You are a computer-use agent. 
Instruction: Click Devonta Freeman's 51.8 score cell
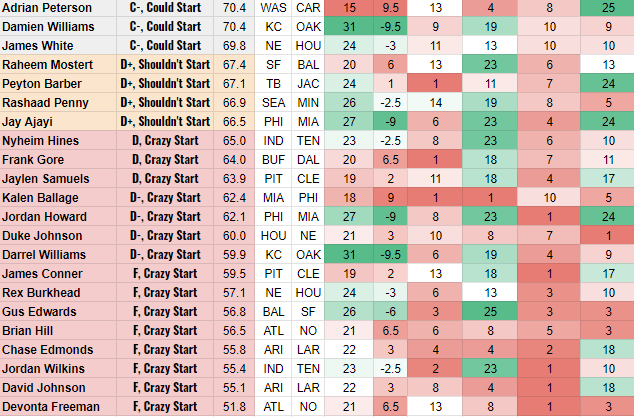tap(234, 407)
